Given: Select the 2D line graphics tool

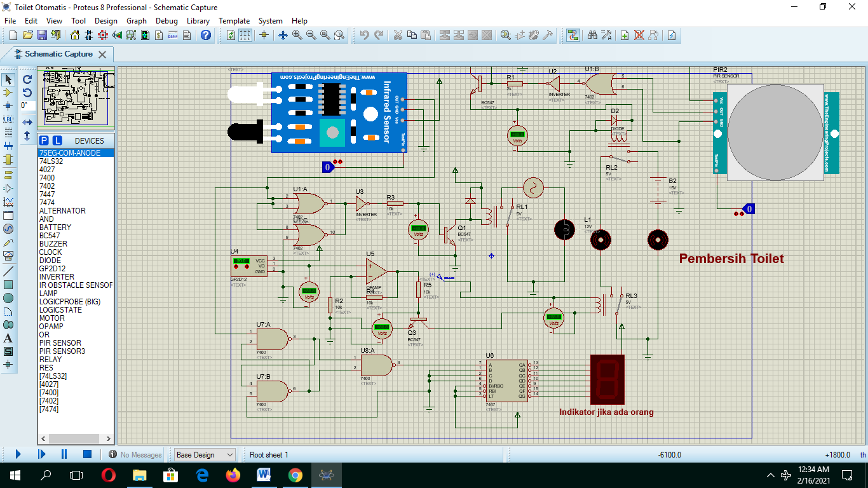Looking at the screenshot, I should 8,270.
